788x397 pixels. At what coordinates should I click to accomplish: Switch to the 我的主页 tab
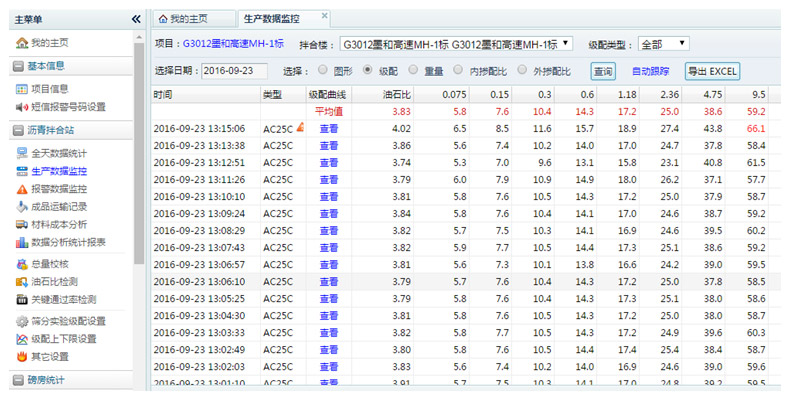194,19
